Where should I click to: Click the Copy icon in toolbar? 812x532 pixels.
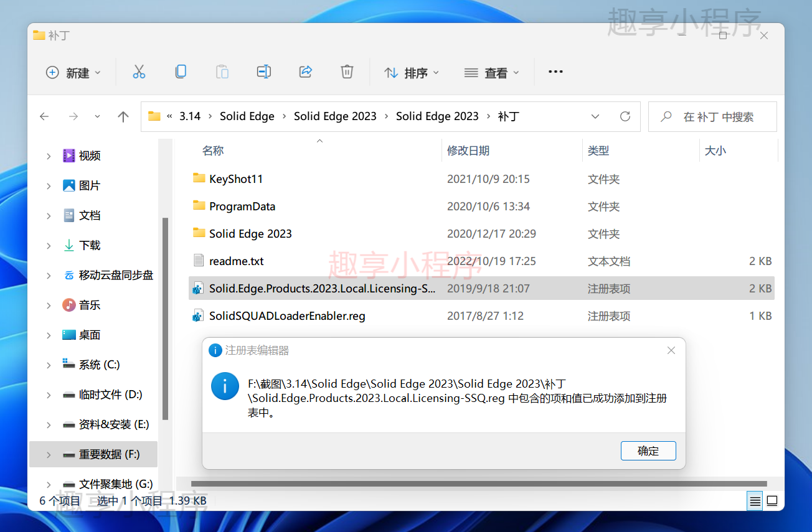pos(181,72)
